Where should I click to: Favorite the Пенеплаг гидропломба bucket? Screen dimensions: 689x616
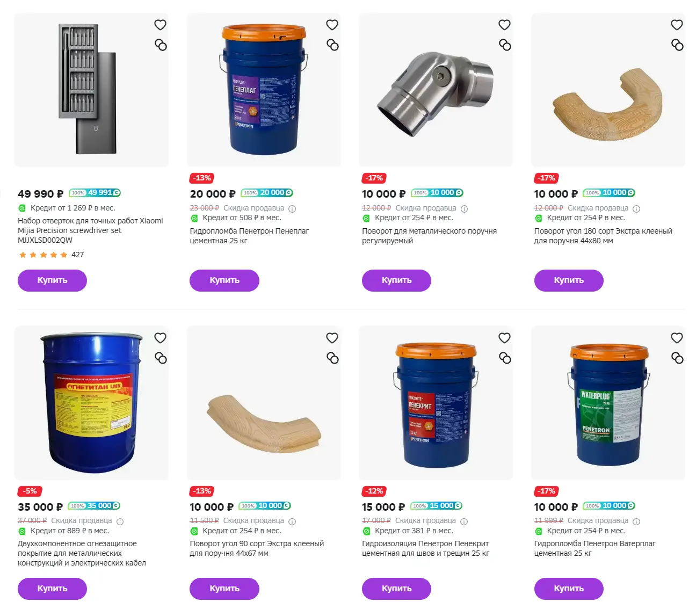click(332, 25)
